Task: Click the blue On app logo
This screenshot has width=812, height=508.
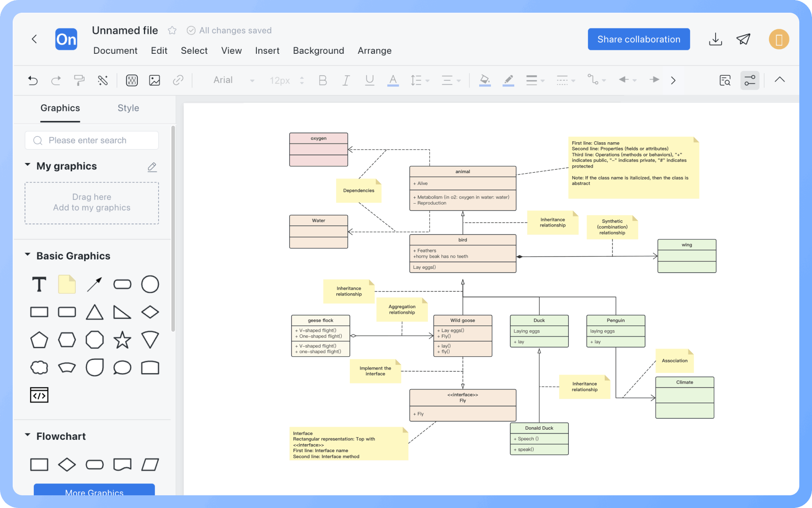Action: (x=66, y=39)
